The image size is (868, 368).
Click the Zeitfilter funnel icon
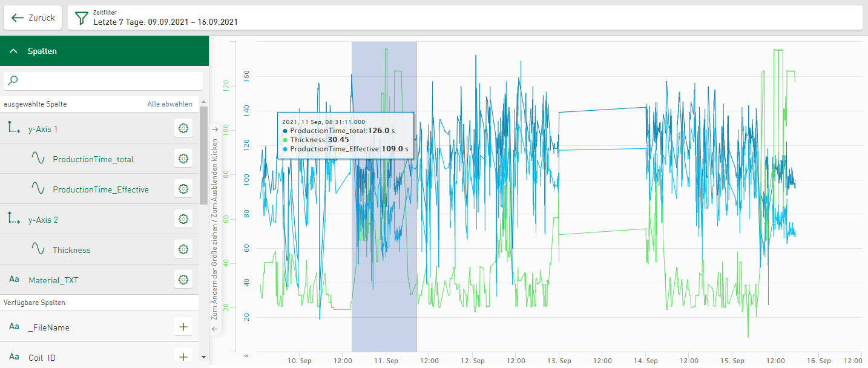click(x=81, y=18)
